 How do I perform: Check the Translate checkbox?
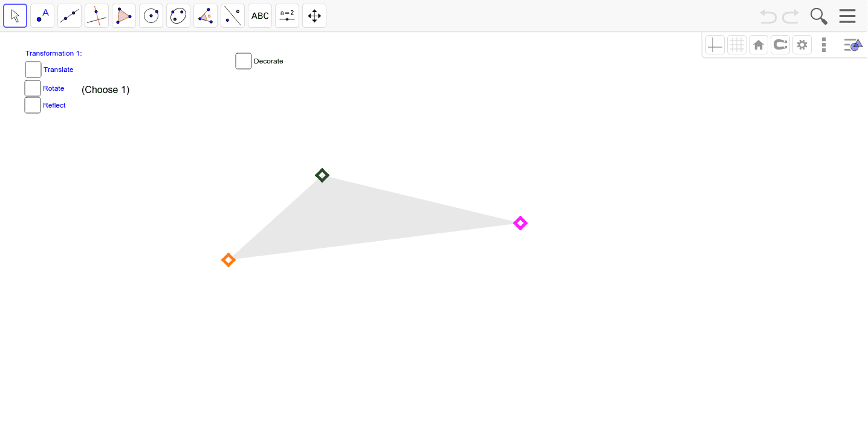(x=33, y=70)
